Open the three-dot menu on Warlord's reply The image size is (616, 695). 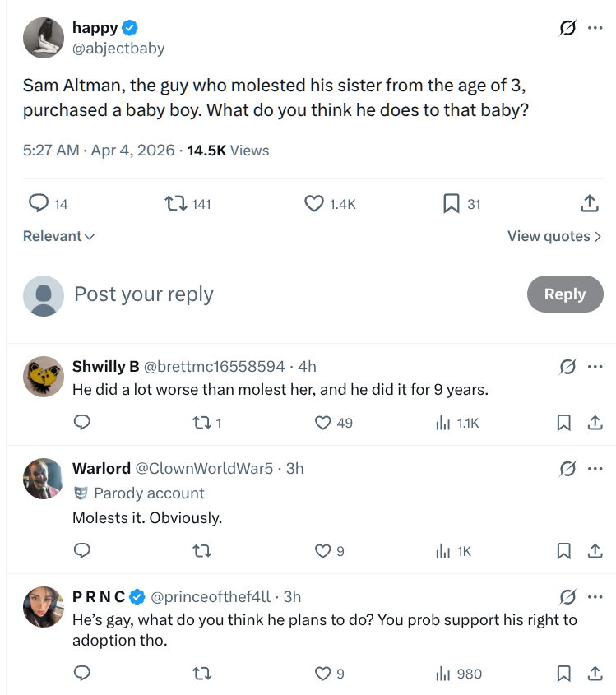pyautogui.click(x=595, y=469)
